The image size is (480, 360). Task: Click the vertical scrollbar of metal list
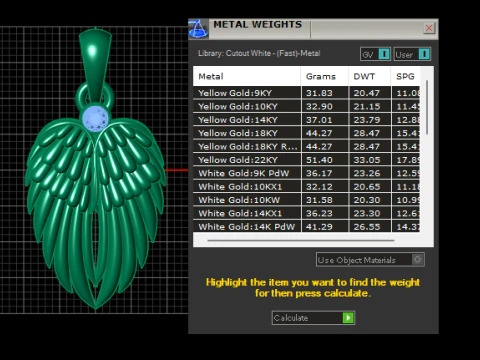(x=427, y=107)
